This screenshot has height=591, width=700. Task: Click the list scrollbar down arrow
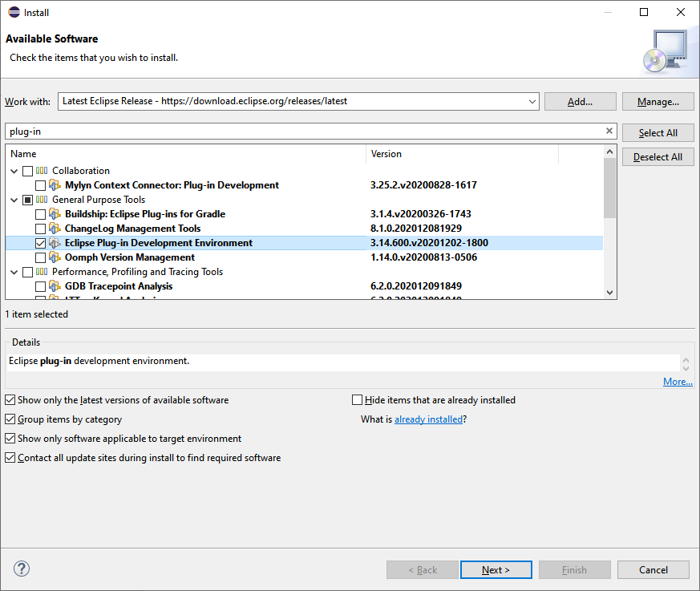coord(610,293)
